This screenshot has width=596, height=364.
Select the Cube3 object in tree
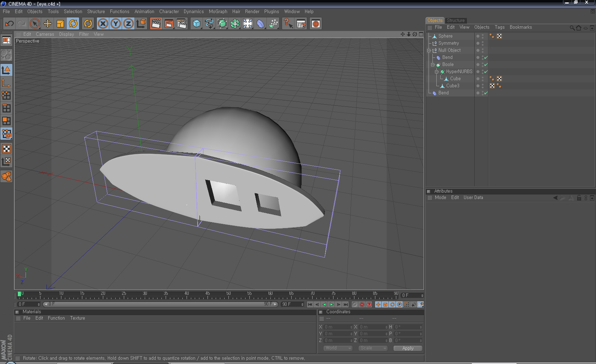tap(453, 86)
